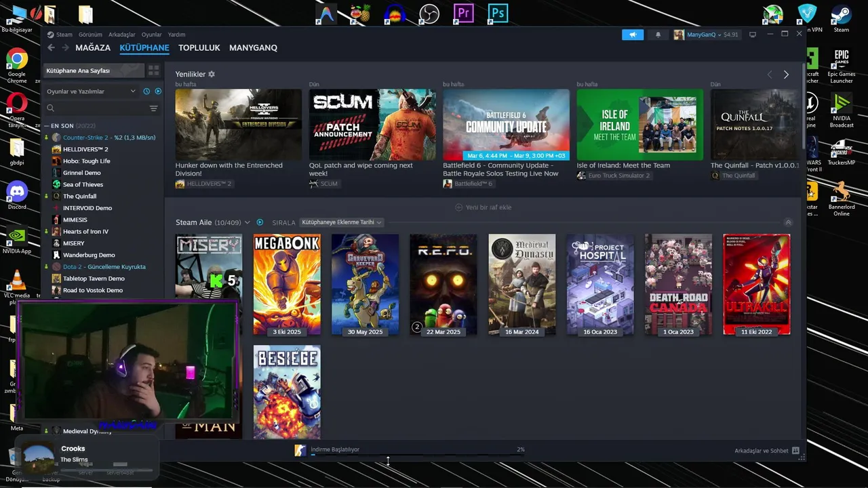Select Dota 2 in the sidebar

[104, 267]
